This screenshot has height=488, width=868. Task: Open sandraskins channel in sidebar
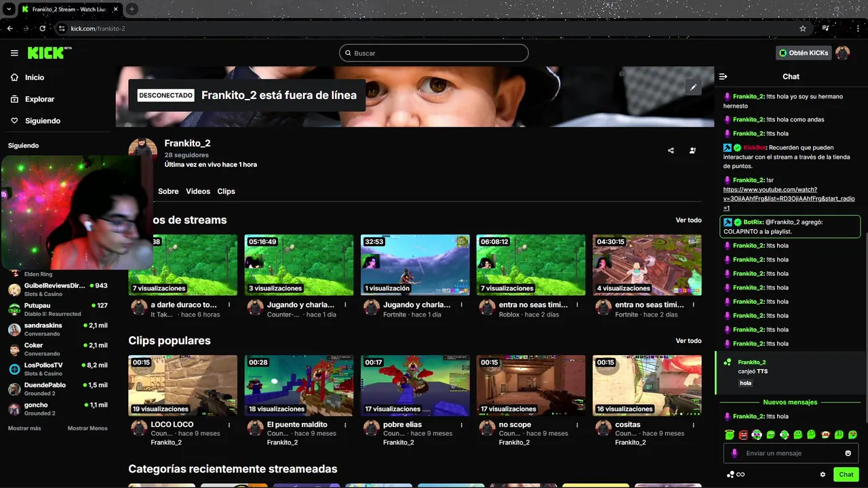tap(58, 329)
